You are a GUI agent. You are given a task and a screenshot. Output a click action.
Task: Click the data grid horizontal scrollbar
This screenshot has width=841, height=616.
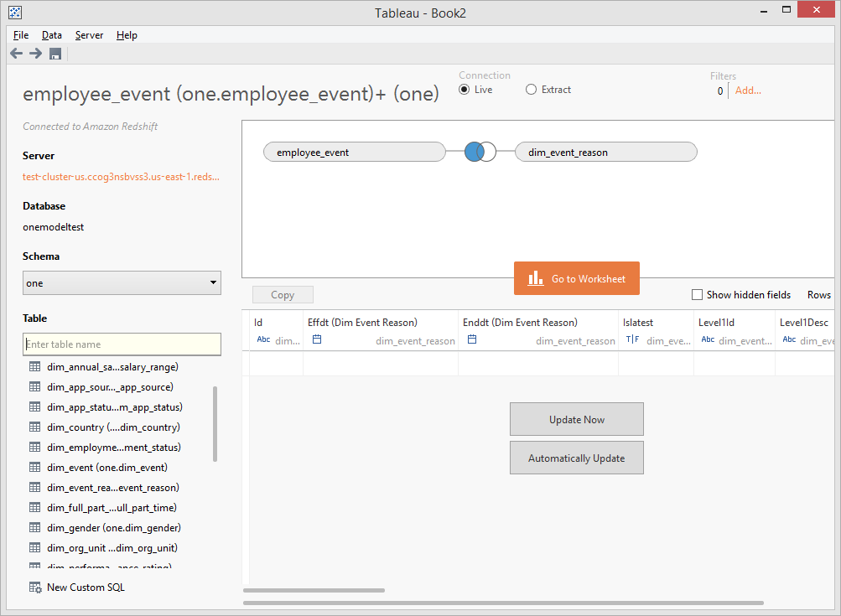(314, 590)
